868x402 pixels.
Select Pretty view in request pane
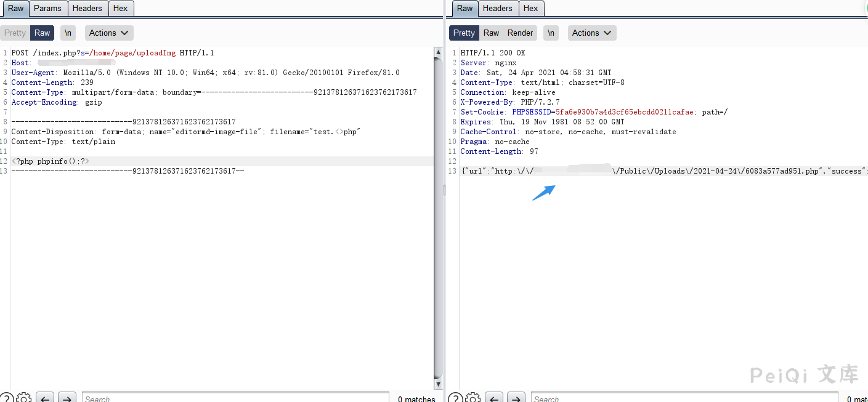pos(15,33)
